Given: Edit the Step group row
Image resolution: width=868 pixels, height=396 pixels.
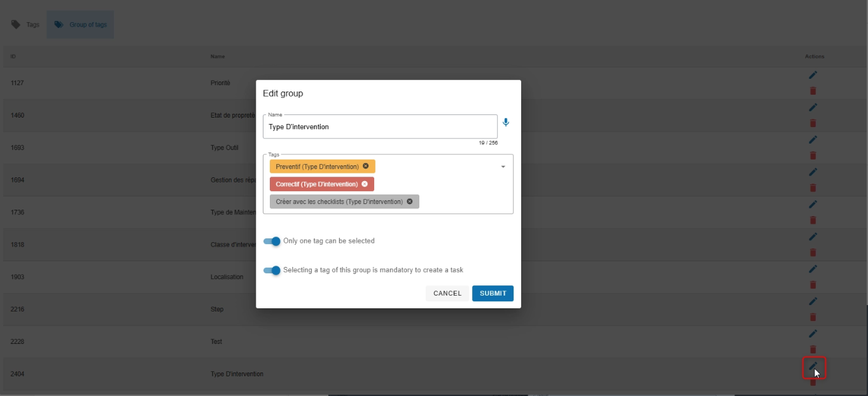Looking at the screenshot, I should (x=813, y=301).
